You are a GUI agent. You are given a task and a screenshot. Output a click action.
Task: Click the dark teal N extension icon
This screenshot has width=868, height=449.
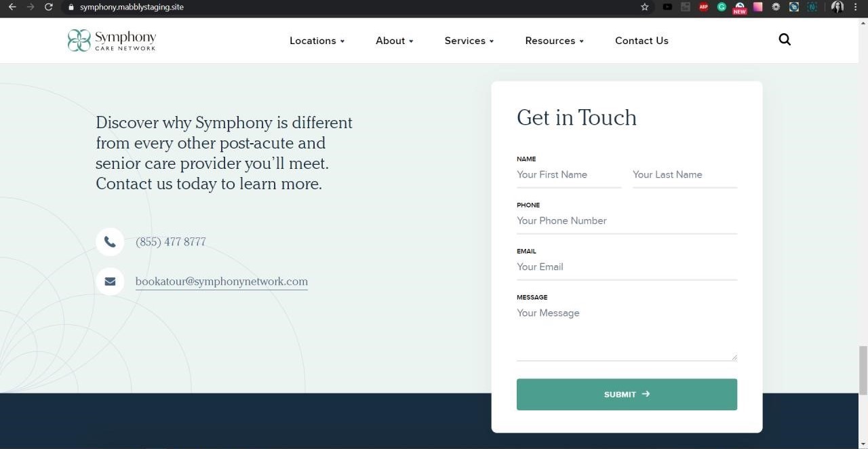[x=812, y=7]
